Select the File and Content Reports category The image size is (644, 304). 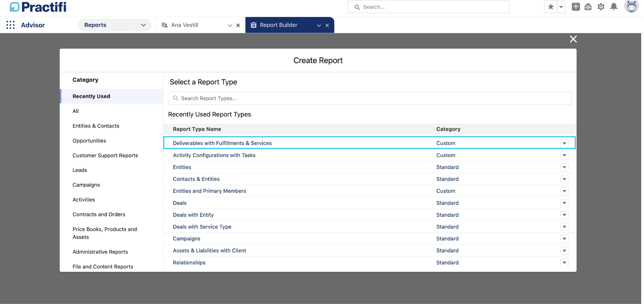click(103, 267)
